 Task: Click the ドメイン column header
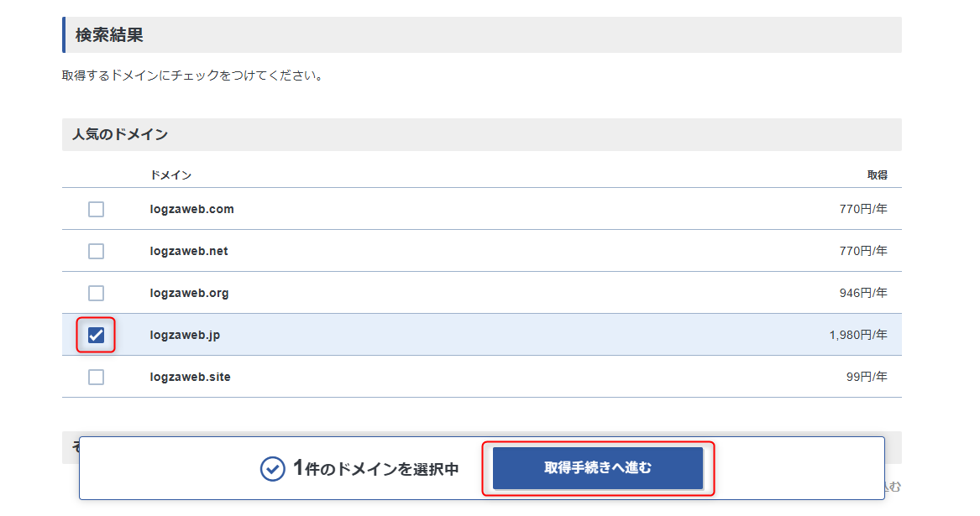170,175
